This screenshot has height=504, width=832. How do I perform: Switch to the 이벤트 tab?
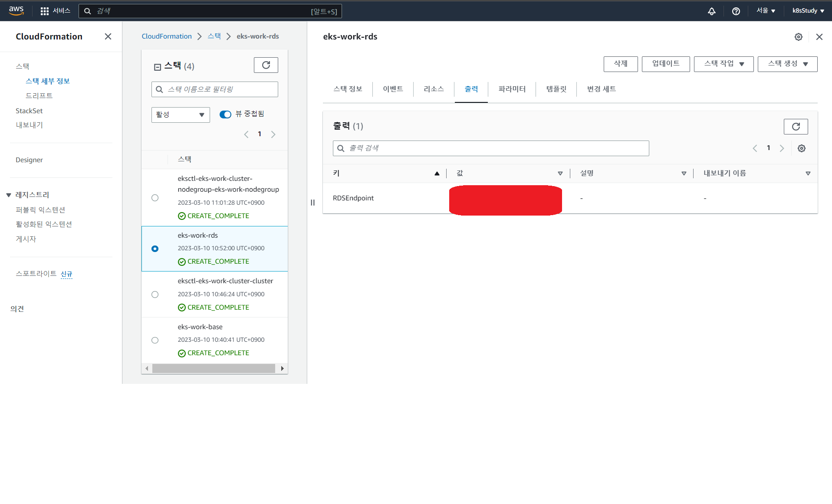[393, 89]
